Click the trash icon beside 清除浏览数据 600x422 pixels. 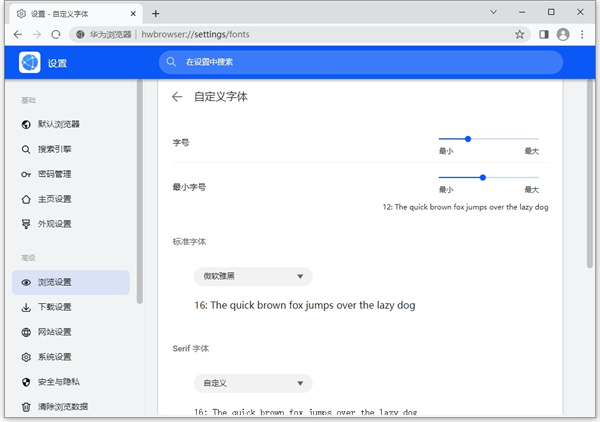click(26, 407)
